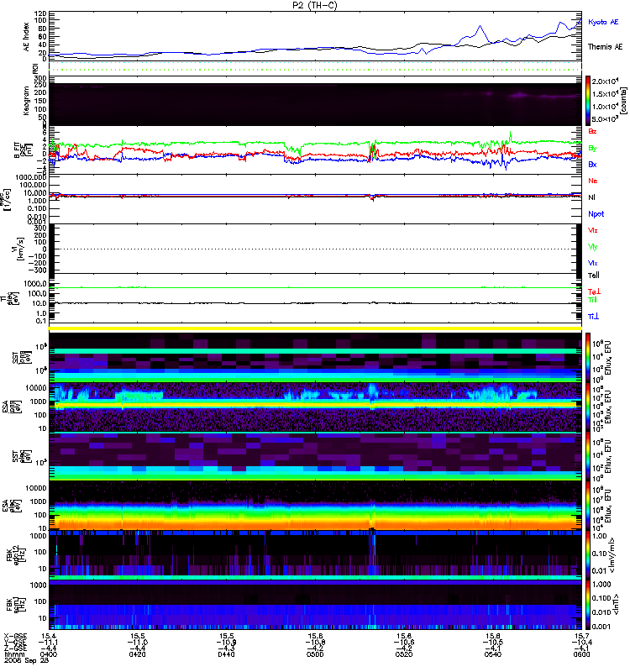Select the black Ni density label
The image size is (630, 672).
(x=591, y=197)
